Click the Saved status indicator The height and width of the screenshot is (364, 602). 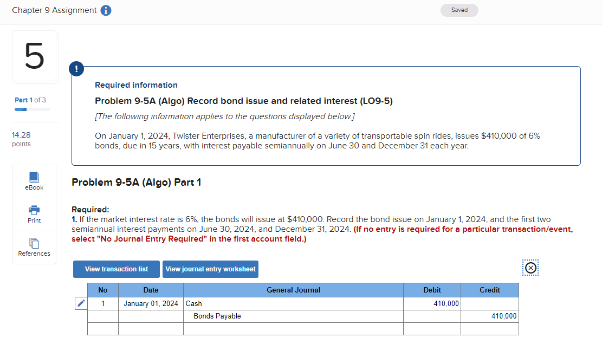(x=459, y=10)
